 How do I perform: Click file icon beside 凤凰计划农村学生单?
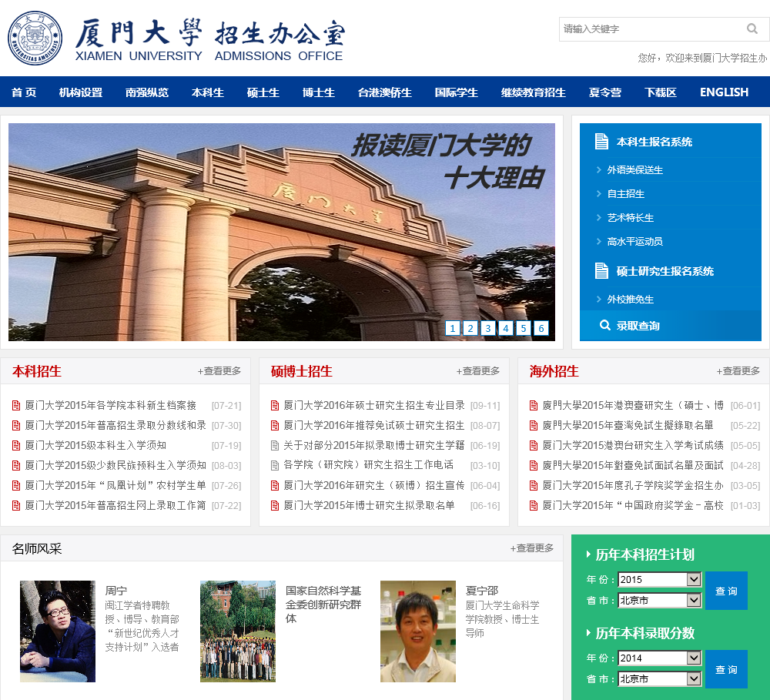pyautogui.click(x=16, y=485)
